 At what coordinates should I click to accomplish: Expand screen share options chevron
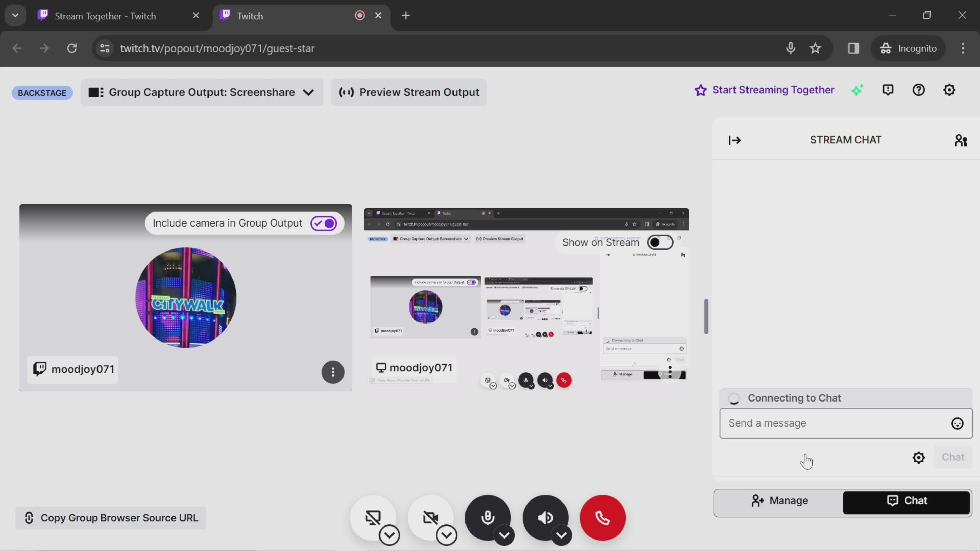(389, 535)
